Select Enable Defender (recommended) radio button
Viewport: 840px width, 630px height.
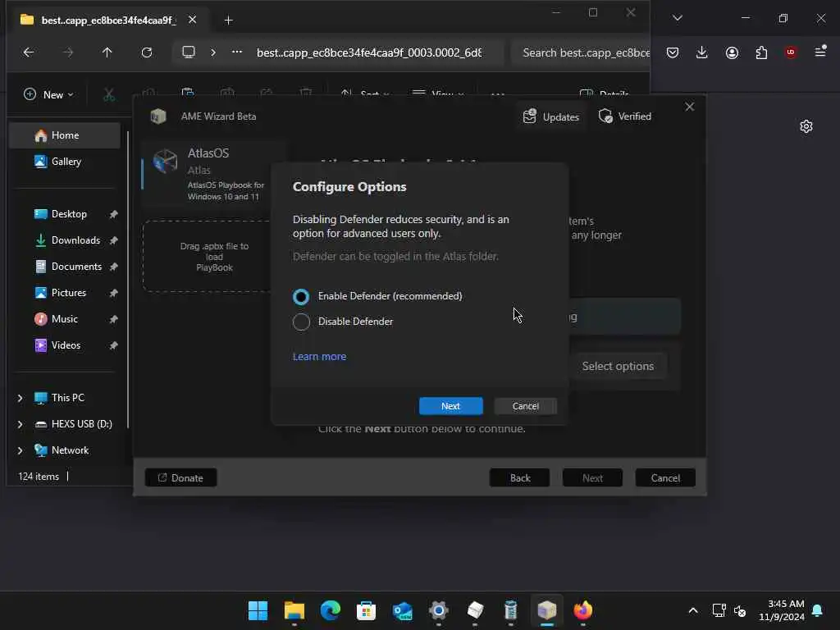[x=301, y=296]
